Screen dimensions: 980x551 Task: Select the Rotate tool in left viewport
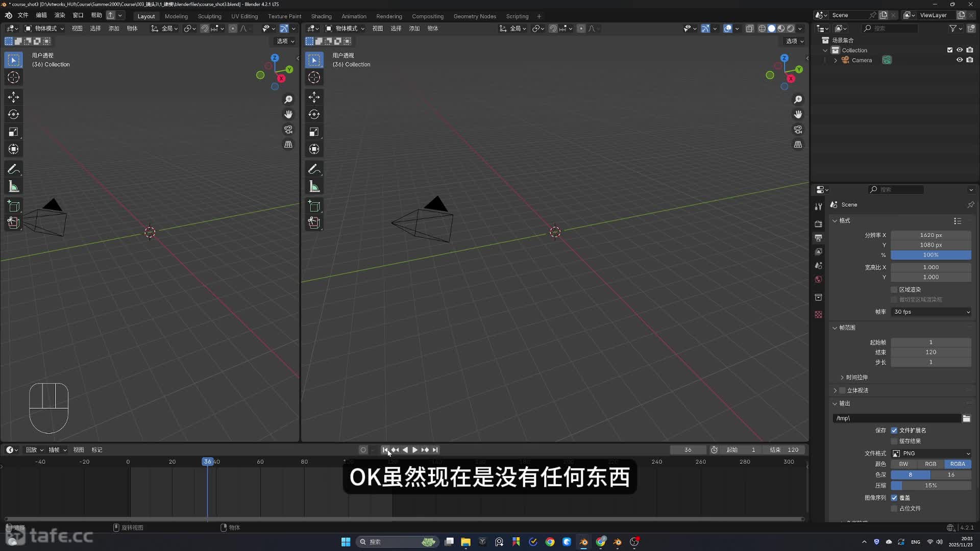[x=14, y=114]
